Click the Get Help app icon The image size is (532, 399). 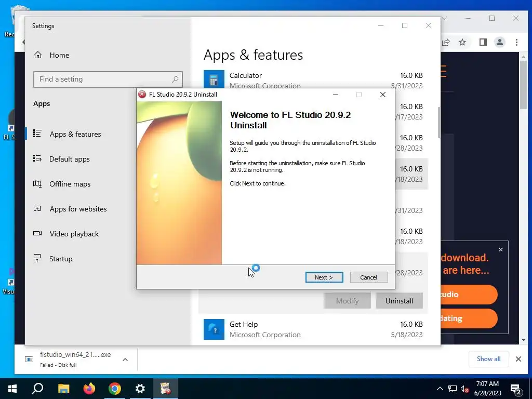[x=214, y=329]
